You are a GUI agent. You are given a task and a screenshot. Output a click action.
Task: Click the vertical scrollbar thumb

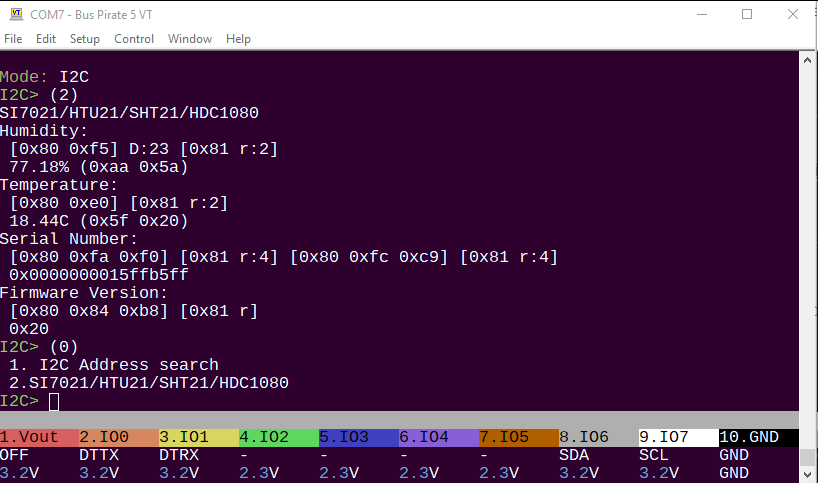point(808,457)
